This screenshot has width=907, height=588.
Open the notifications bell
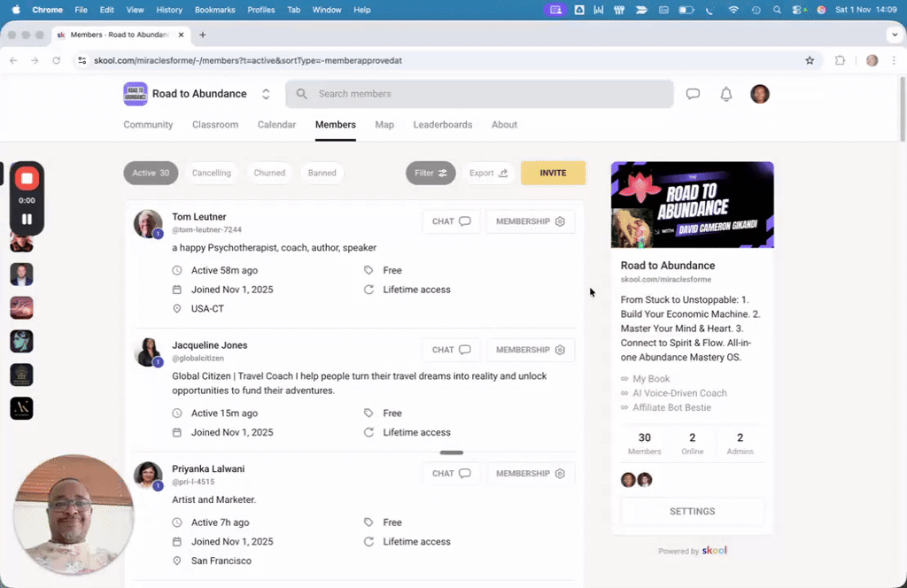click(x=726, y=94)
